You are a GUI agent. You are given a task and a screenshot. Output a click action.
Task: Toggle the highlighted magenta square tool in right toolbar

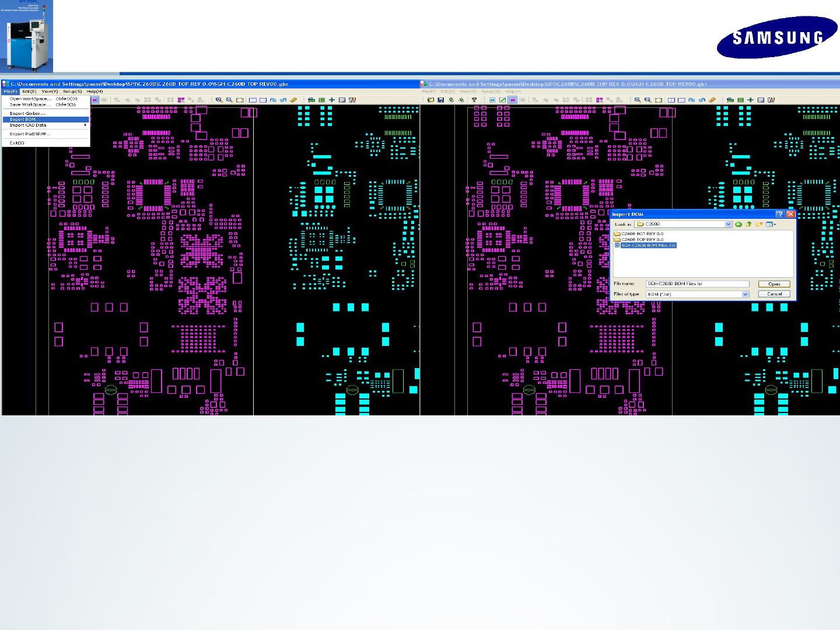[x=513, y=100]
